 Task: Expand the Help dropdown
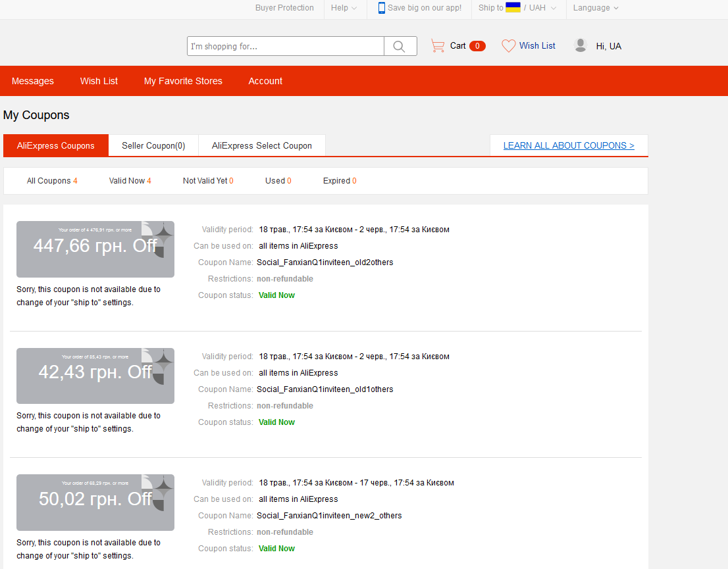point(344,8)
